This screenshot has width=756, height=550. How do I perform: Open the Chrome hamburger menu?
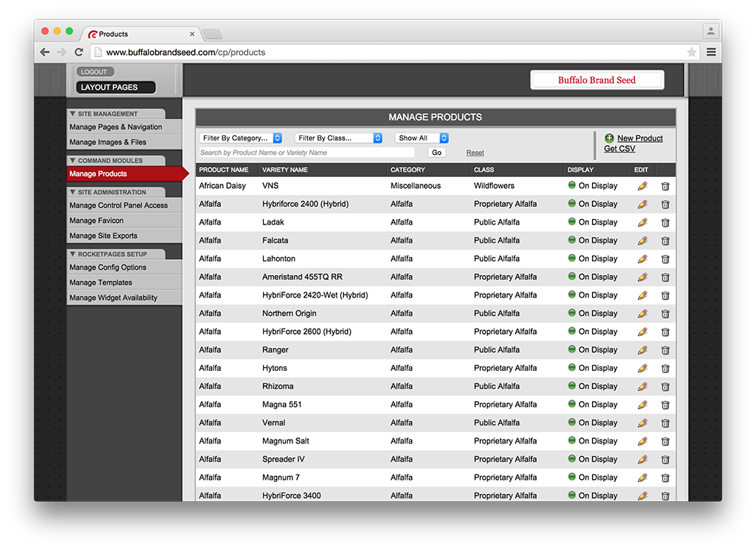(x=711, y=52)
